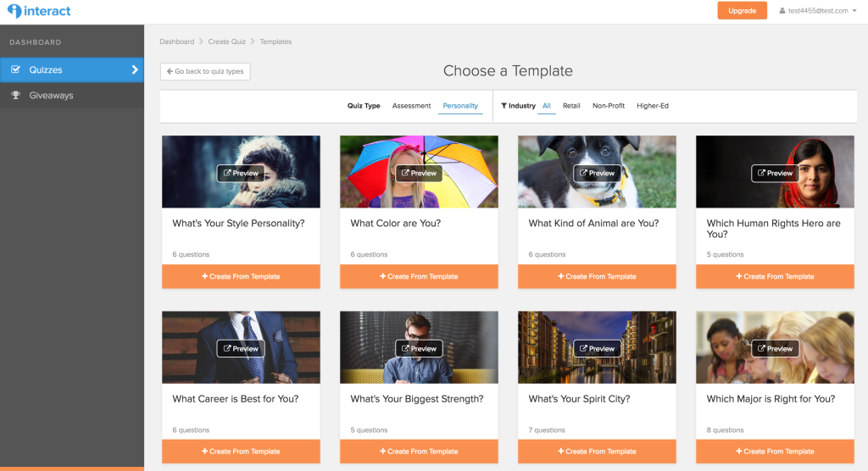Click the Industry filter funnel icon
This screenshot has height=471, width=868.
(504, 106)
